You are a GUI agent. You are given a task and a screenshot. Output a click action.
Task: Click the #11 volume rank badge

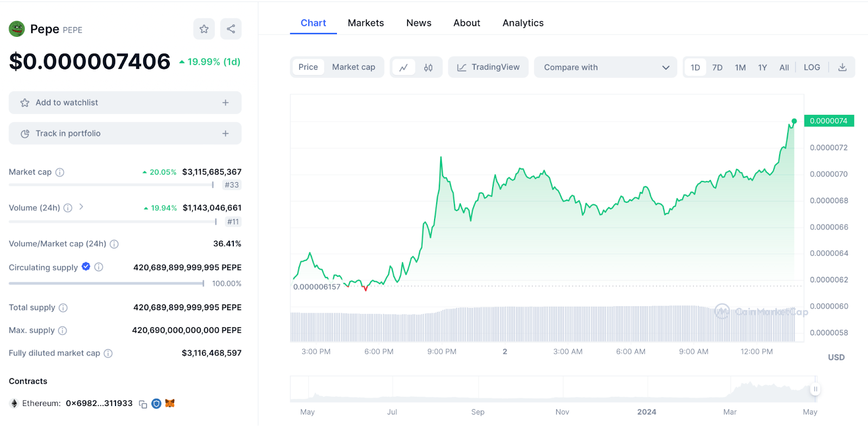tap(233, 222)
